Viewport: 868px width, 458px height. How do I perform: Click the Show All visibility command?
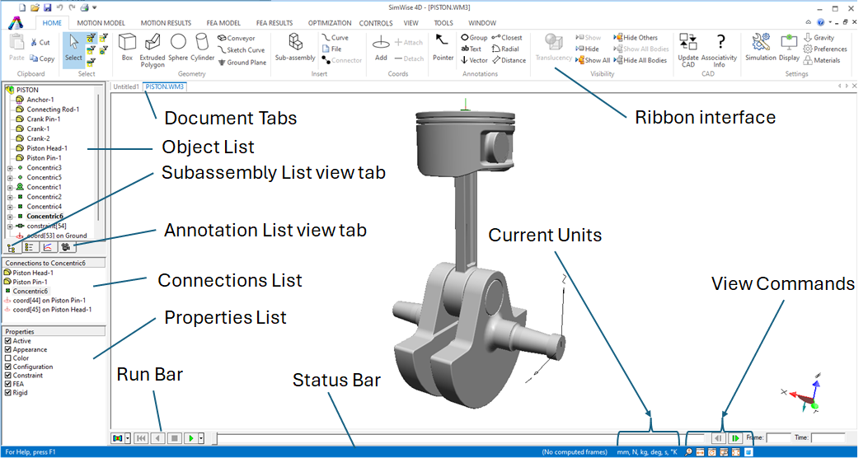click(x=593, y=60)
